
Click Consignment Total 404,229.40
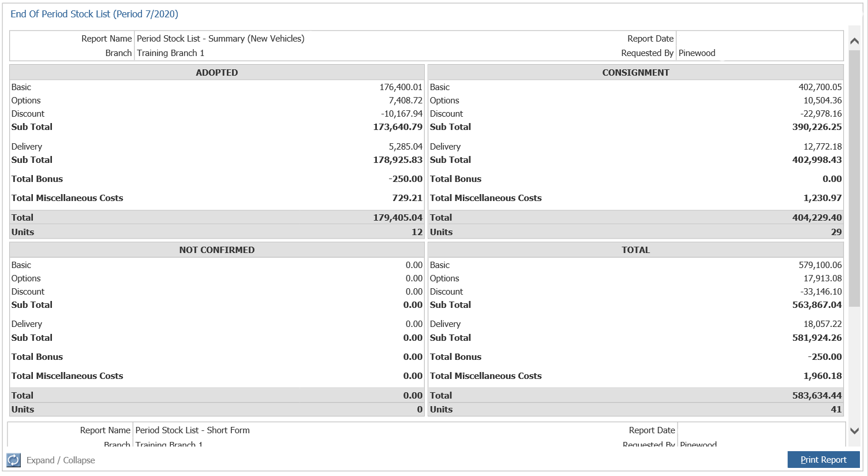click(x=817, y=218)
